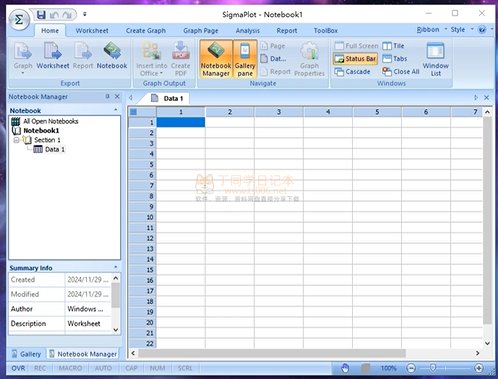Open the Ribbon dropdown menu
The width and height of the screenshot is (498, 379).
pos(432,30)
